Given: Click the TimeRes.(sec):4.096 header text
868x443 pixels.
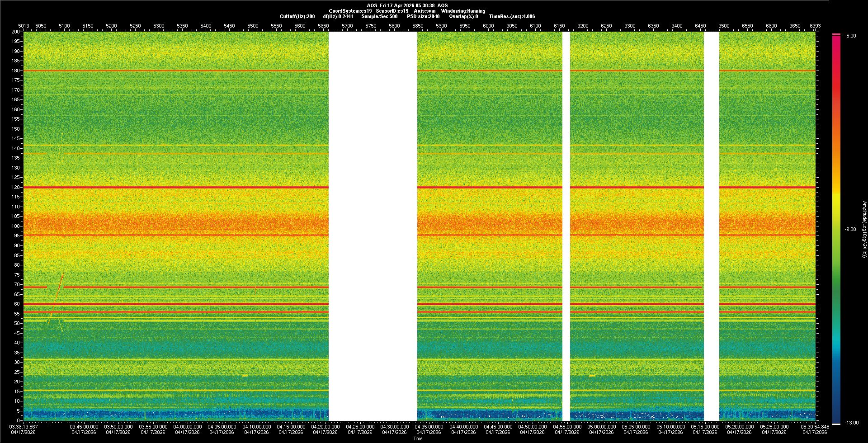Looking at the screenshot, I should tap(512, 16).
